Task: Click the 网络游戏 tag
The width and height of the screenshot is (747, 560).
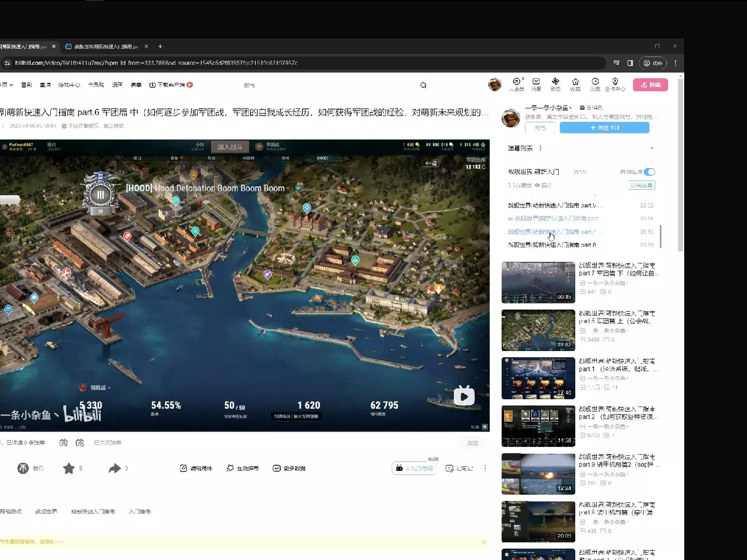Action: pyautogui.click(x=11, y=512)
